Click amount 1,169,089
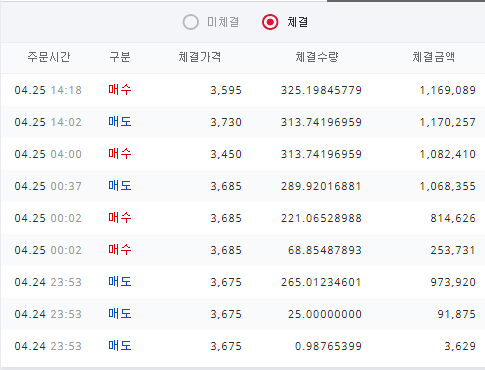485x370 pixels. (448, 90)
